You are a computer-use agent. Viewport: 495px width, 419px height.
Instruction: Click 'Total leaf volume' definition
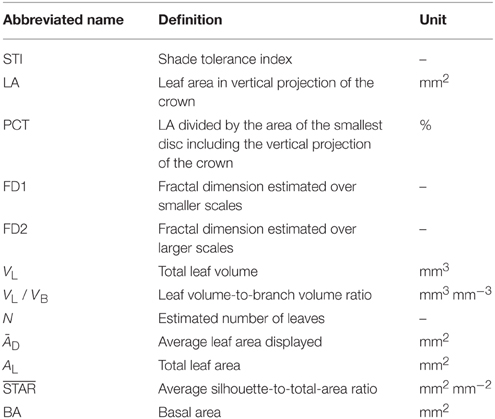pyautogui.click(x=208, y=272)
